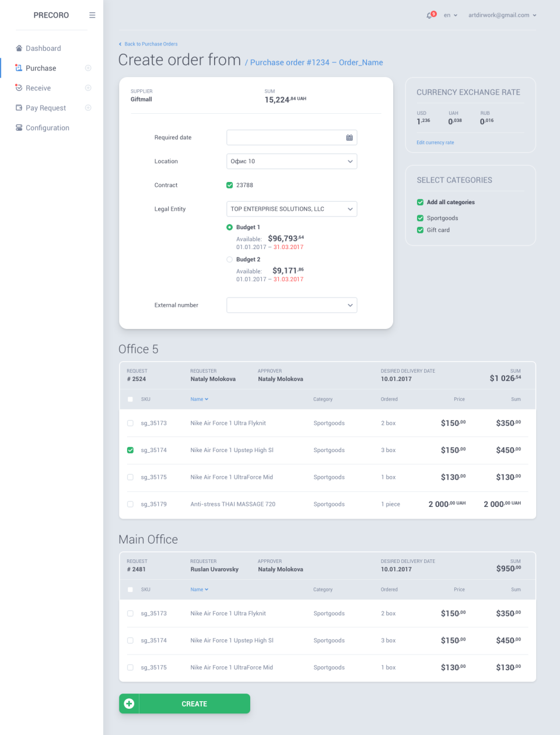Open the Receive section in sidebar
Image resolution: width=560 pixels, height=735 pixels.
(x=38, y=88)
